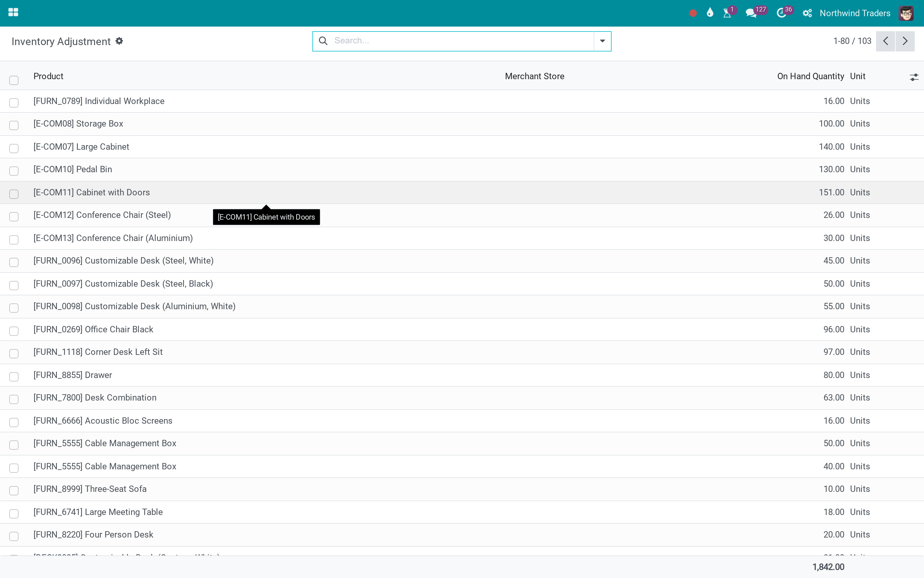Screen dimensions: 924x578
Task: Edit the 40.00 quantity of Cable Management Box
Action: (834, 466)
